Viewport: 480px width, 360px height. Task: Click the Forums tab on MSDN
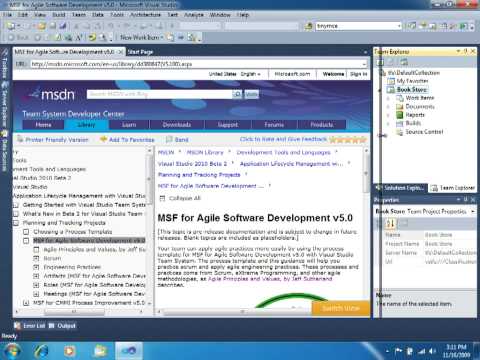point(274,125)
